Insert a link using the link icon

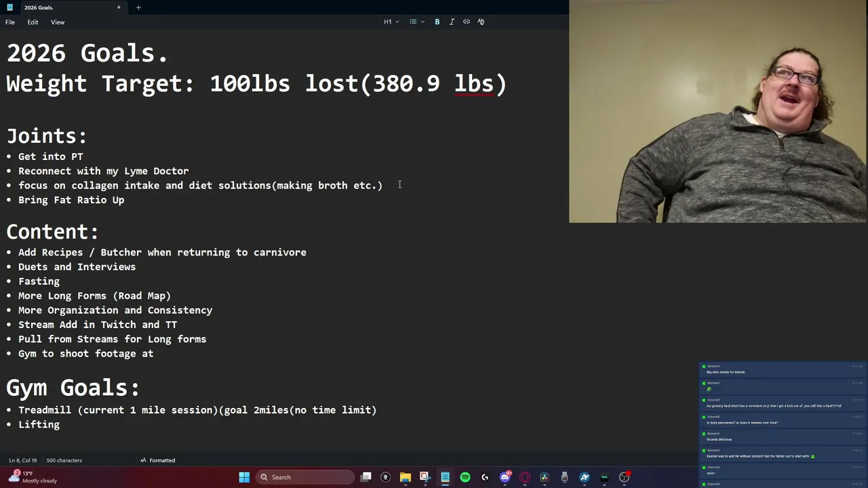[467, 22]
